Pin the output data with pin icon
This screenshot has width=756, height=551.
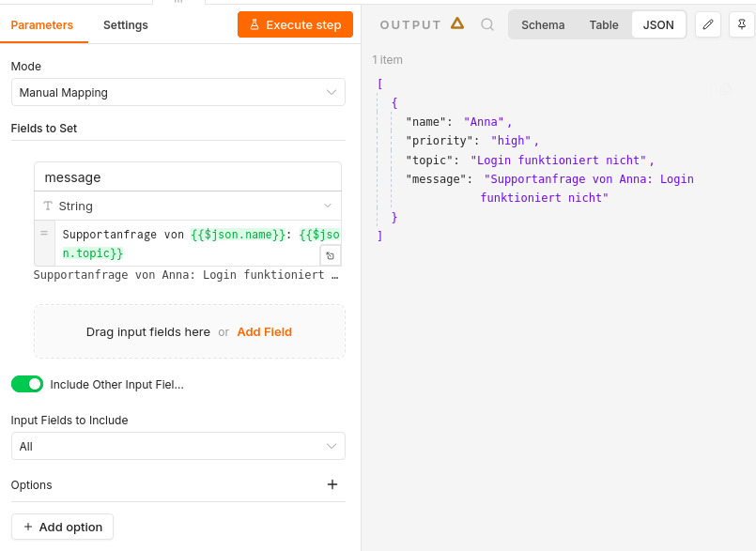[742, 24]
